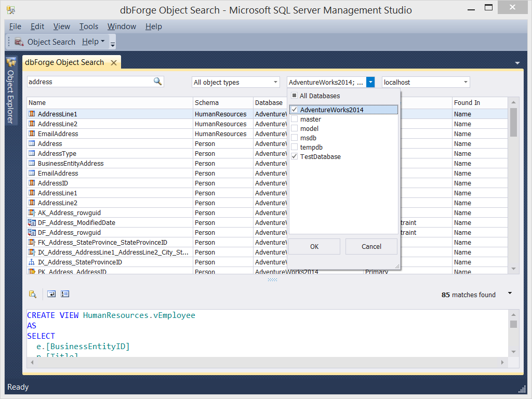Click table icon beside AddressType row

(x=32, y=153)
